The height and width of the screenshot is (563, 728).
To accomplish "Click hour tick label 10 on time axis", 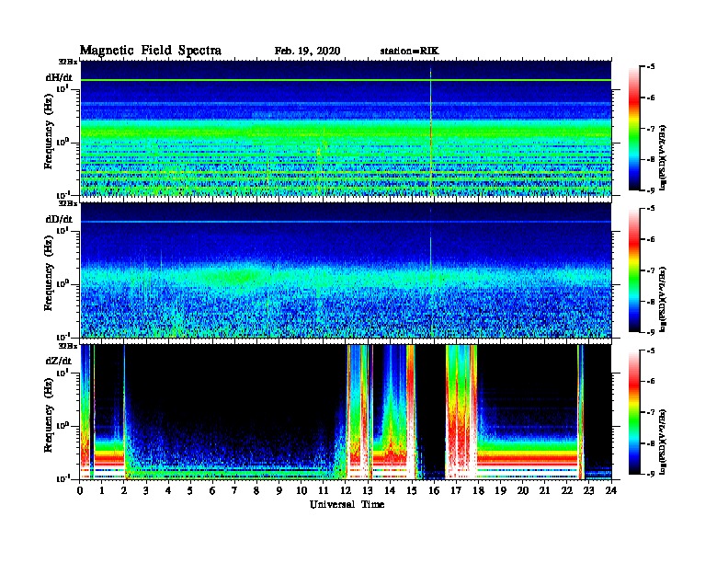I will 301,491.
